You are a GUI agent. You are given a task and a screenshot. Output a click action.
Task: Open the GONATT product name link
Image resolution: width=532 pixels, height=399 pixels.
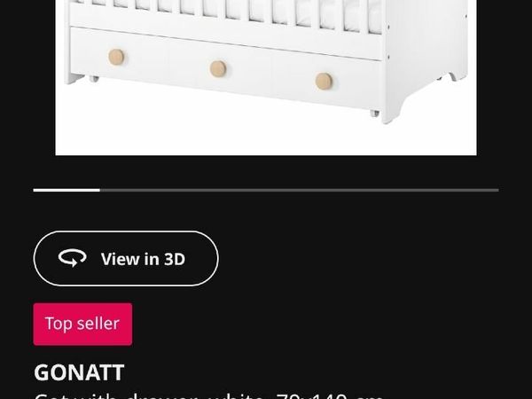click(79, 372)
